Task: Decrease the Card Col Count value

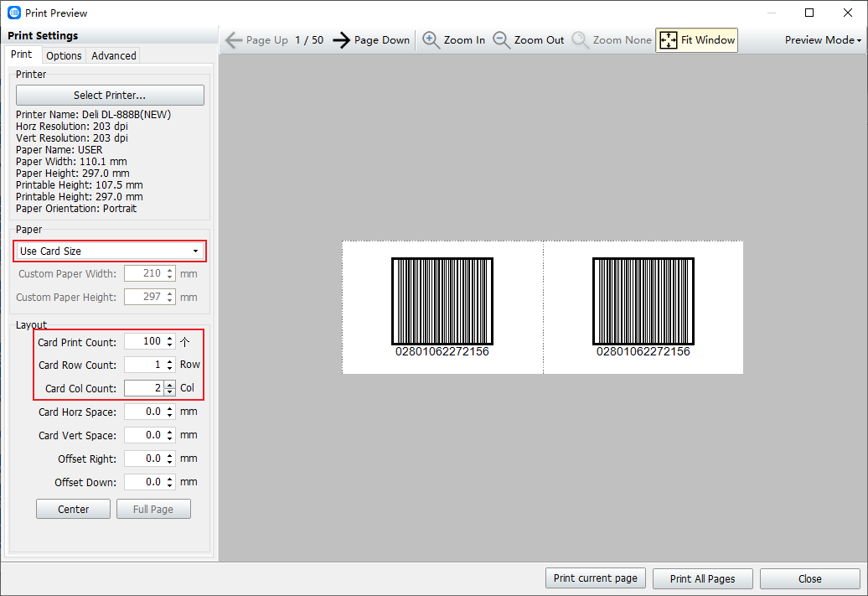Action: pos(170,391)
